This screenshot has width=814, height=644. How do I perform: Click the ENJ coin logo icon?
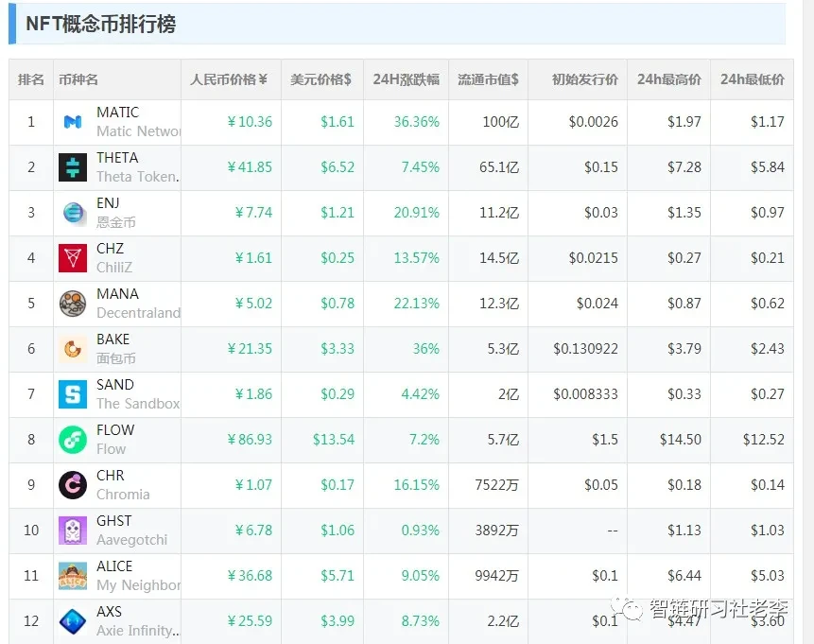[75, 213]
